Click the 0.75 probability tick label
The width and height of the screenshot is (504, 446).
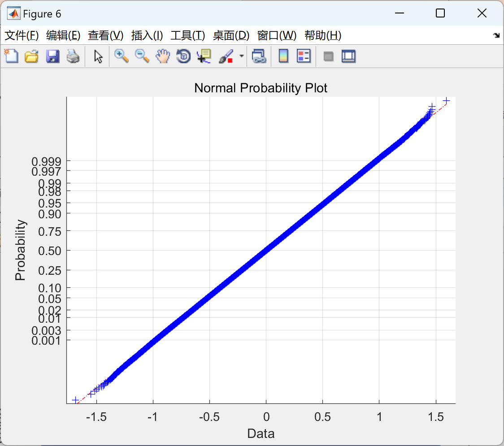coord(49,232)
